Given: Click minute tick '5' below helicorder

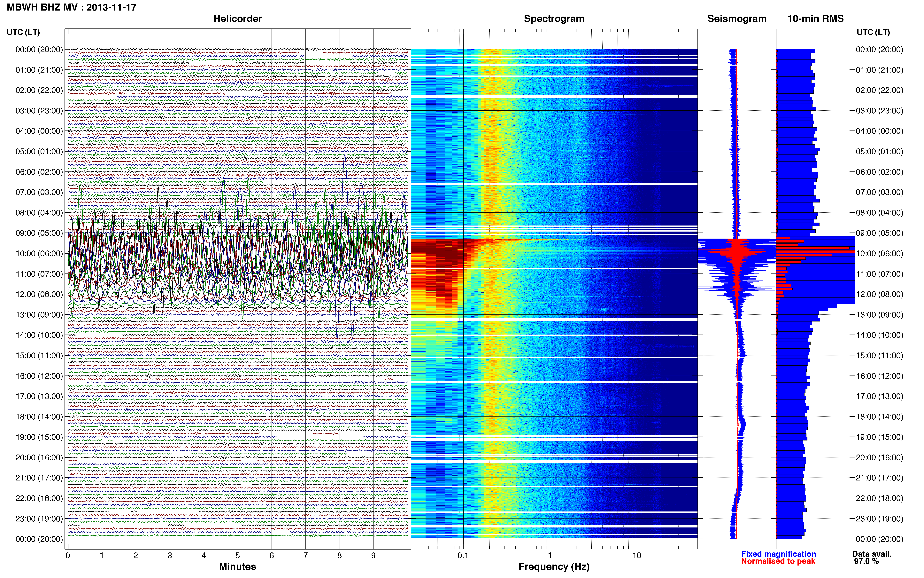Looking at the screenshot, I should point(238,555).
